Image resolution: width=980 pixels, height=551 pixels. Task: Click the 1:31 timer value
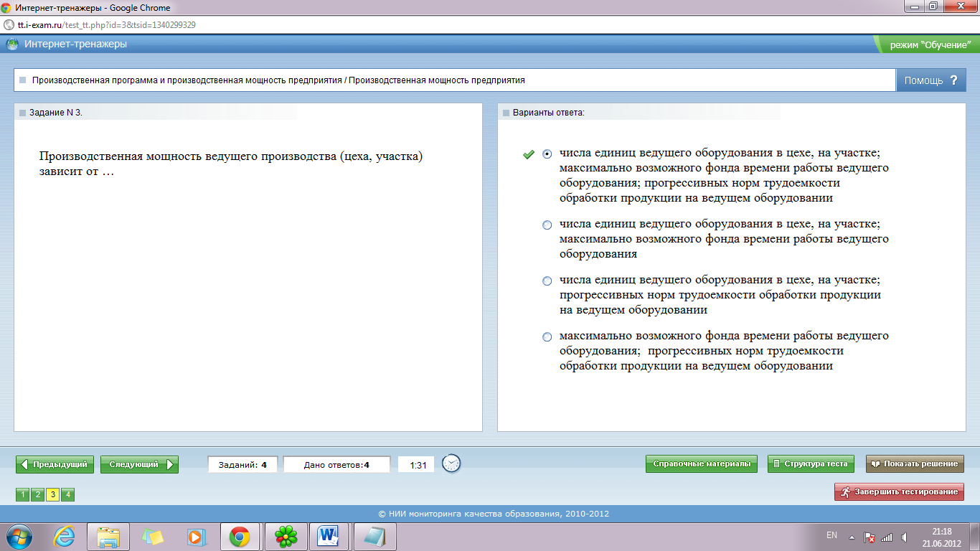click(418, 465)
